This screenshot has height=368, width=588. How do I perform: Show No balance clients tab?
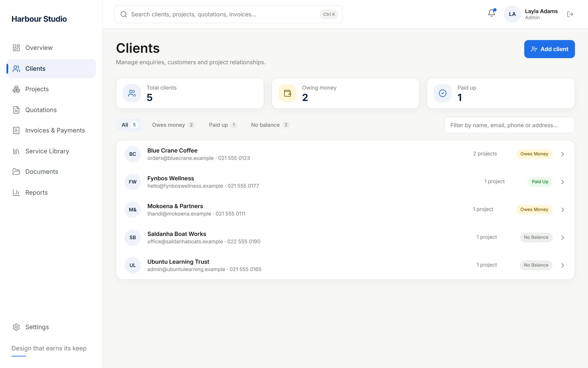[270, 125]
